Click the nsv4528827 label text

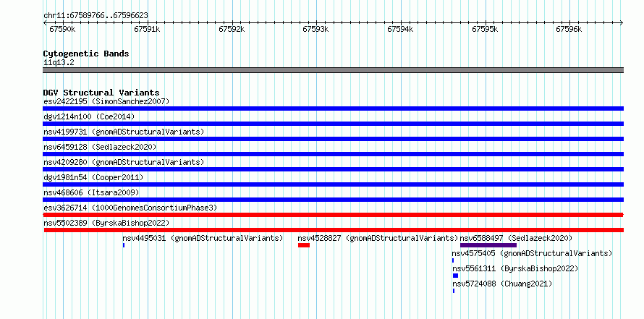point(378,238)
